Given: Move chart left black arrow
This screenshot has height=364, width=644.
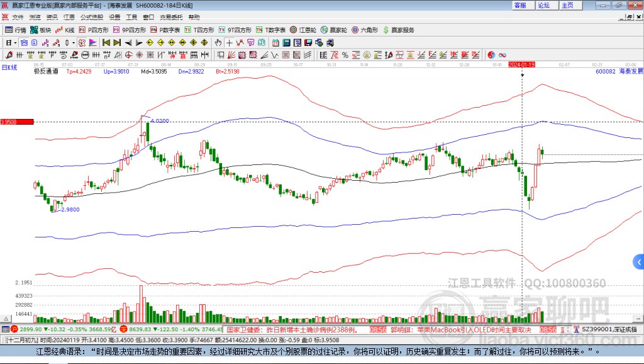Looking at the screenshot, I should (x=128, y=43).
